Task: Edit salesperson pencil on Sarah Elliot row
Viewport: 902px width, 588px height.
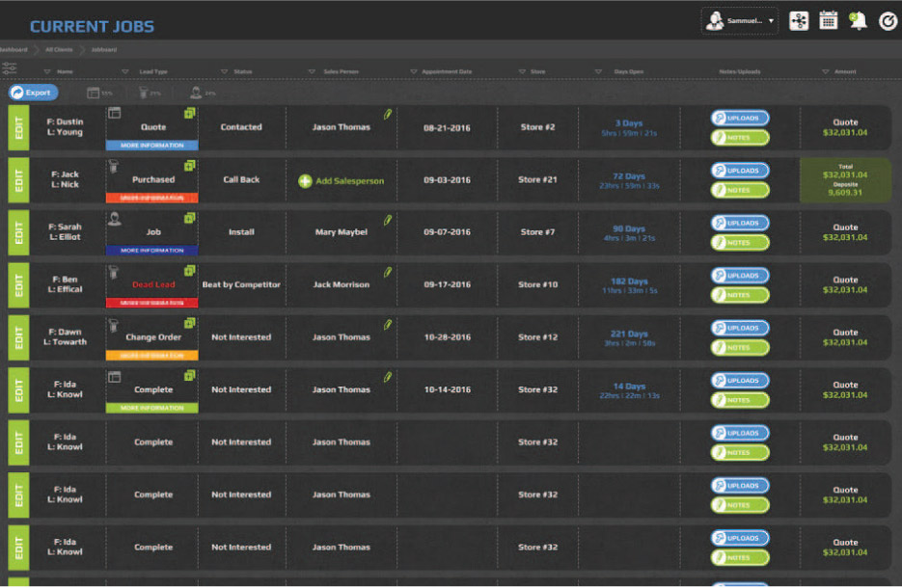Action: pos(388,220)
